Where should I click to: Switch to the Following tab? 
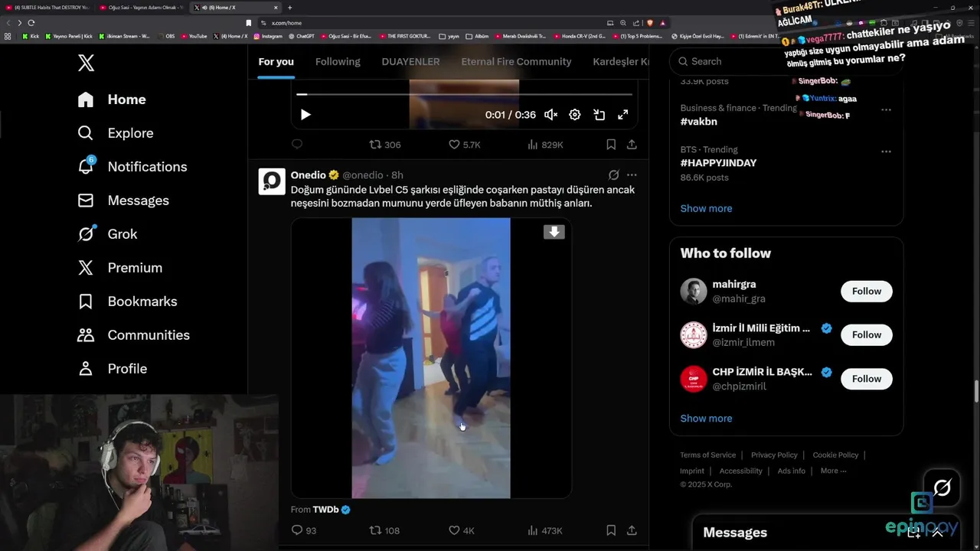coord(338,61)
